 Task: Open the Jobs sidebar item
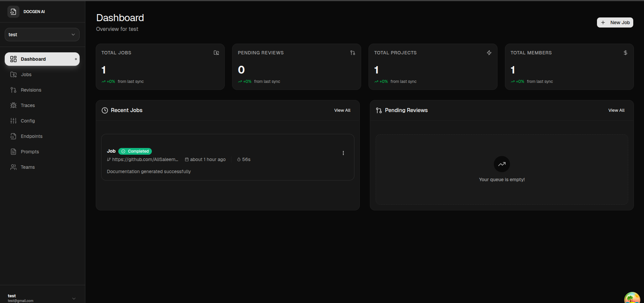42,74
